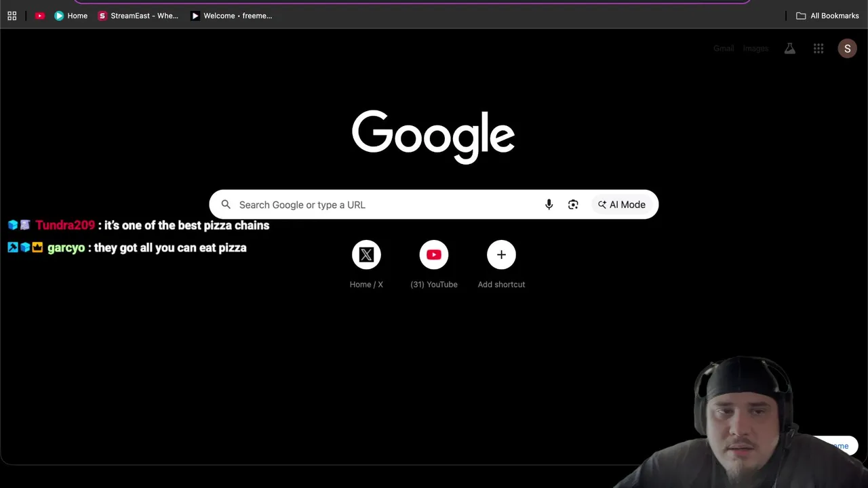Screen dimensions: 868x488
Task: Open the StreamEast bookmark
Action: 138,16
